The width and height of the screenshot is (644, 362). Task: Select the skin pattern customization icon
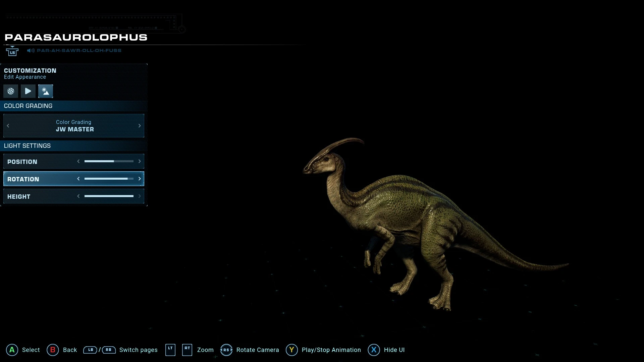click(x=11, y=91)
